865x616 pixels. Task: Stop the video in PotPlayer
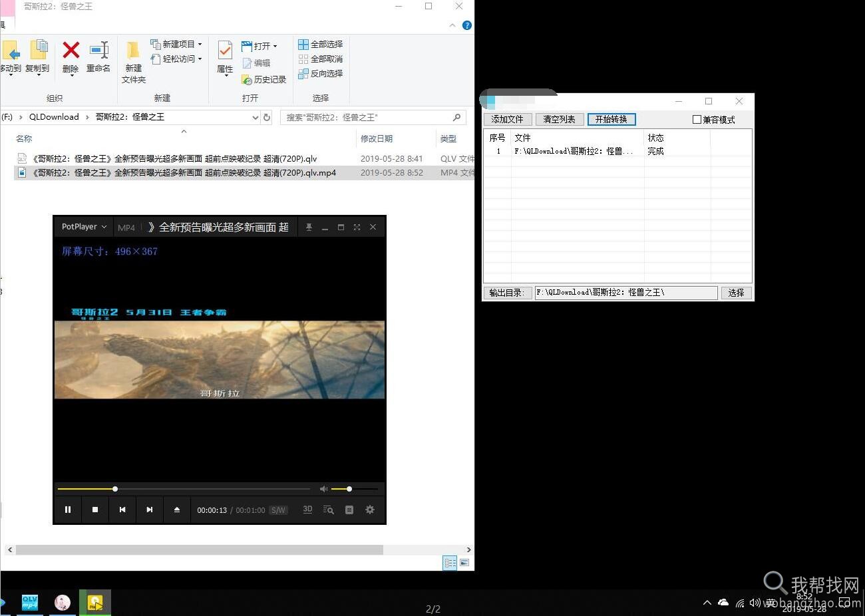95,510
